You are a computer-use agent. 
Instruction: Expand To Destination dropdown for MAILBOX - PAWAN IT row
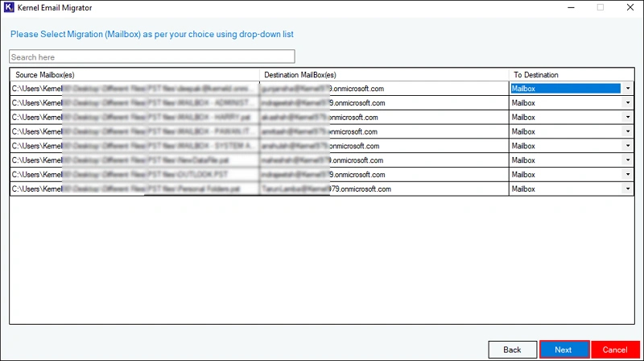pyautogui.click(x=628, y=131)
